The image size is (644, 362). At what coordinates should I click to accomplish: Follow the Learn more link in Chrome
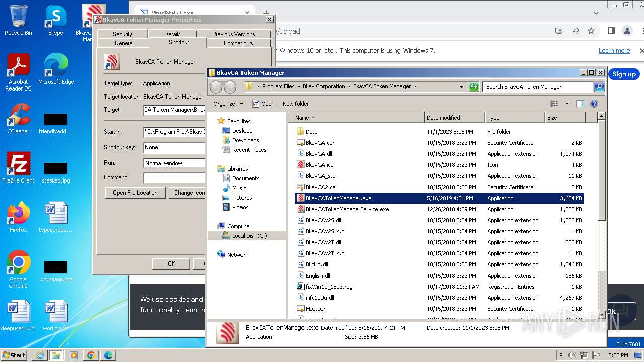(614, 51)
